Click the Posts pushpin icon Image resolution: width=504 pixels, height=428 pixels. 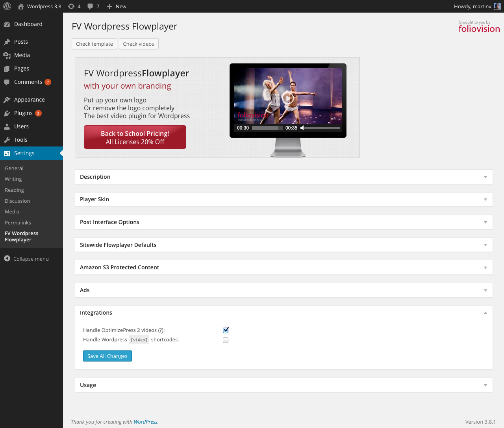point(7,42)
